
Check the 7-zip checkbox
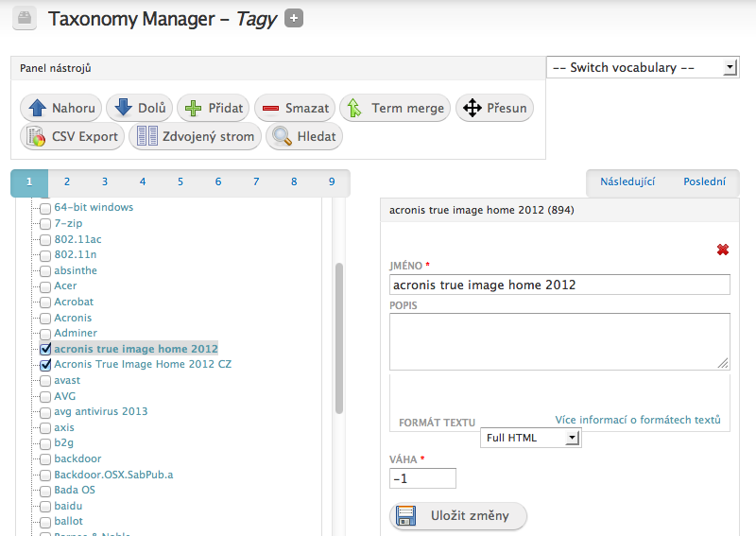point(45,224)
